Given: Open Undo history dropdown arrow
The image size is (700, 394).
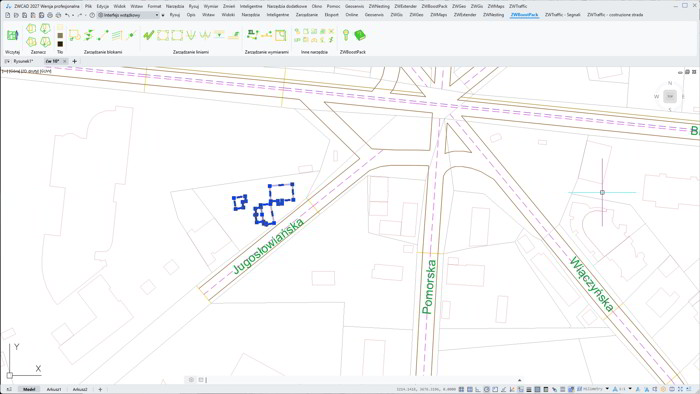Looking at the screenshot, I should (73, 15).
